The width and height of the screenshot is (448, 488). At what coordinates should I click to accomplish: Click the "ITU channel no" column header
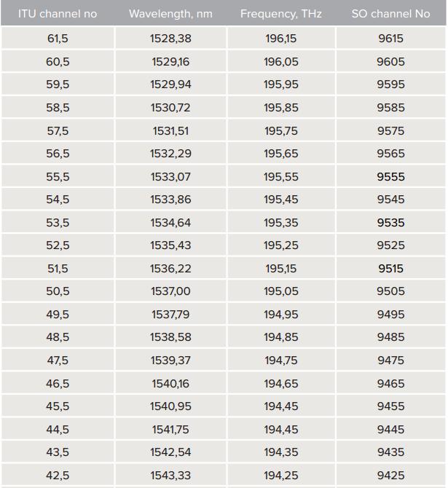pos(58,14)
